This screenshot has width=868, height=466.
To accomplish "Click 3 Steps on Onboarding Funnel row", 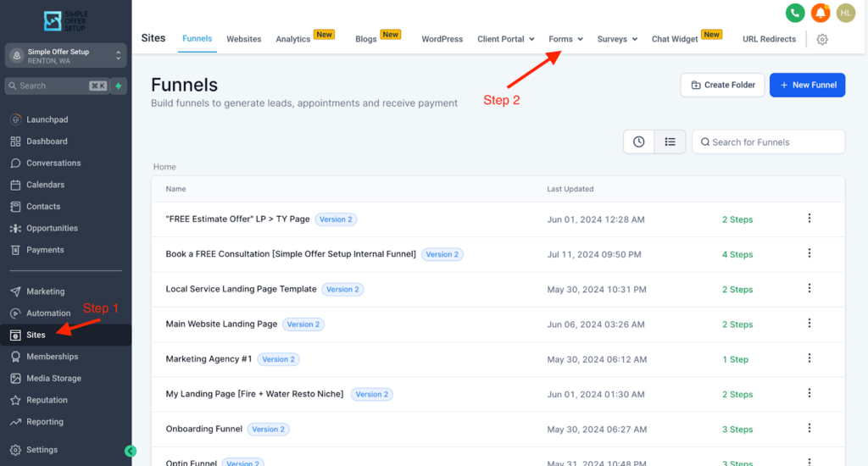I will tap(737, 430).
